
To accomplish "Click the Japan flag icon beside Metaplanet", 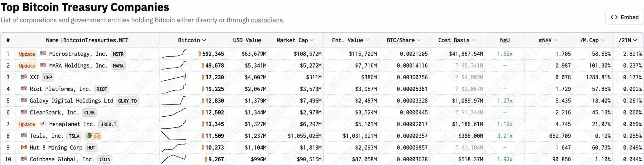I will click(43, 124).
